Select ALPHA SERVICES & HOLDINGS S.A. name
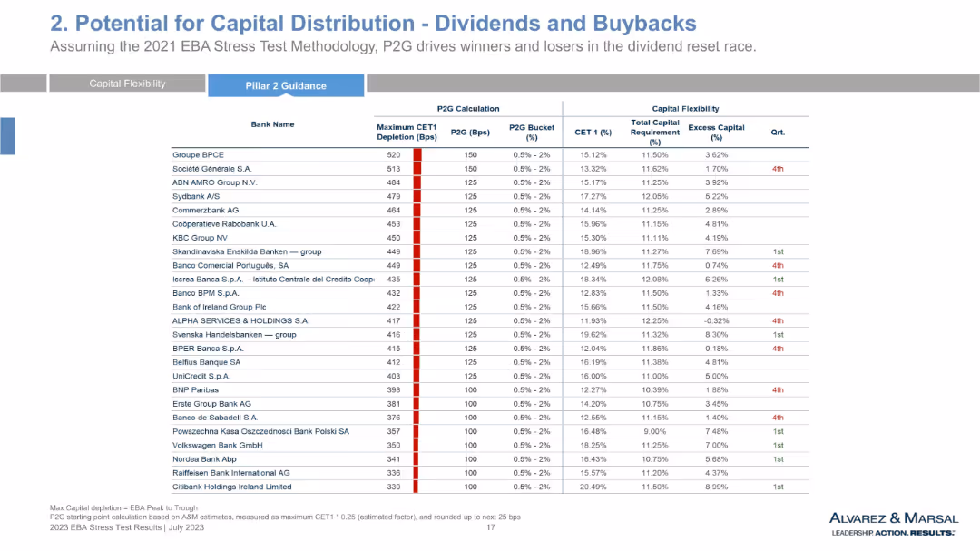 (240, 320)
